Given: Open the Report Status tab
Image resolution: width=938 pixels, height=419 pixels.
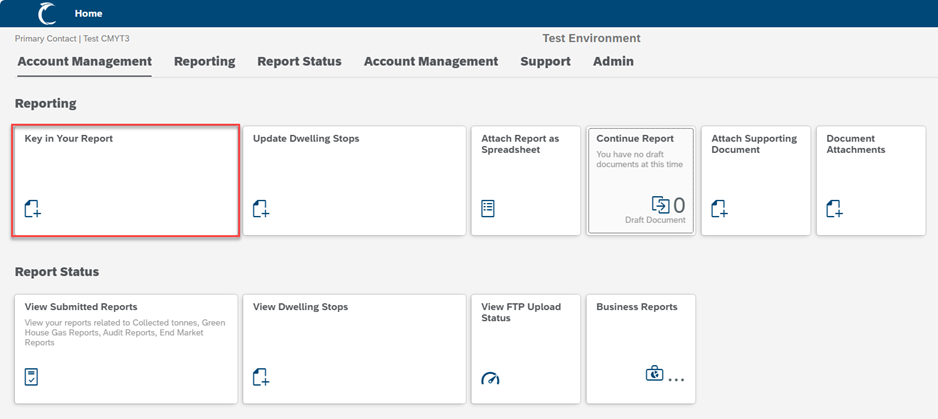Looking at the screenshot, I should pos(299,61).
